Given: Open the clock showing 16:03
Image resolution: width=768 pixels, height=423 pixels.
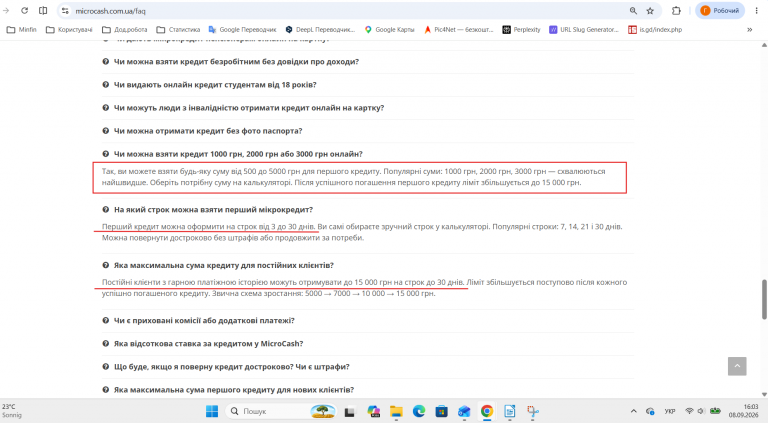Looking at the screenshot, I should (744, 411).
